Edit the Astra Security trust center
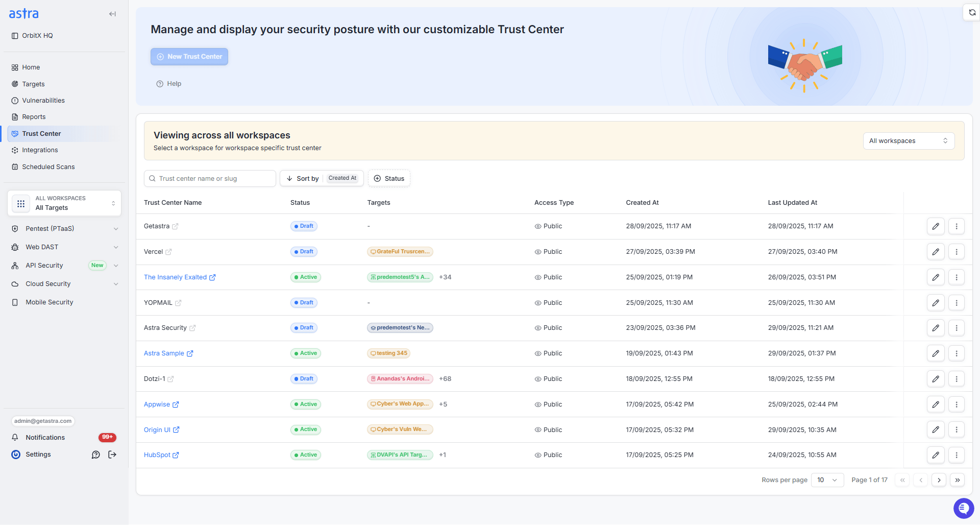This screenshot has width=980, height=525. [936, 328]
